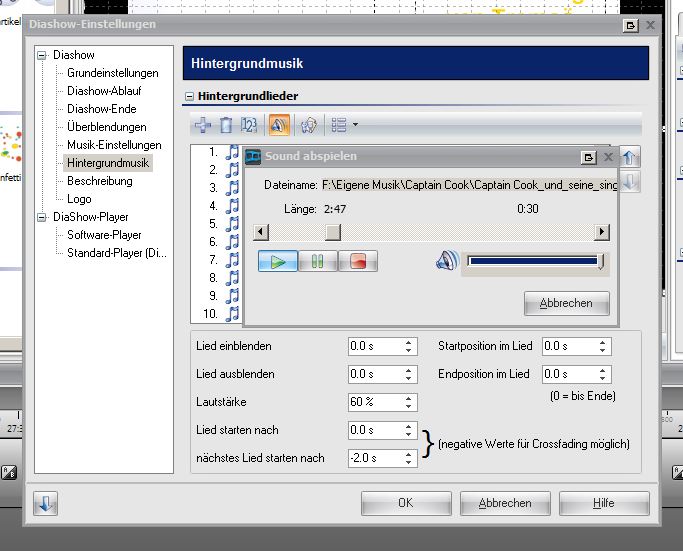Click the delete song trash icon
Image resolution: width=683 pixels, height=551 pixels.
(x=226, y=125)
